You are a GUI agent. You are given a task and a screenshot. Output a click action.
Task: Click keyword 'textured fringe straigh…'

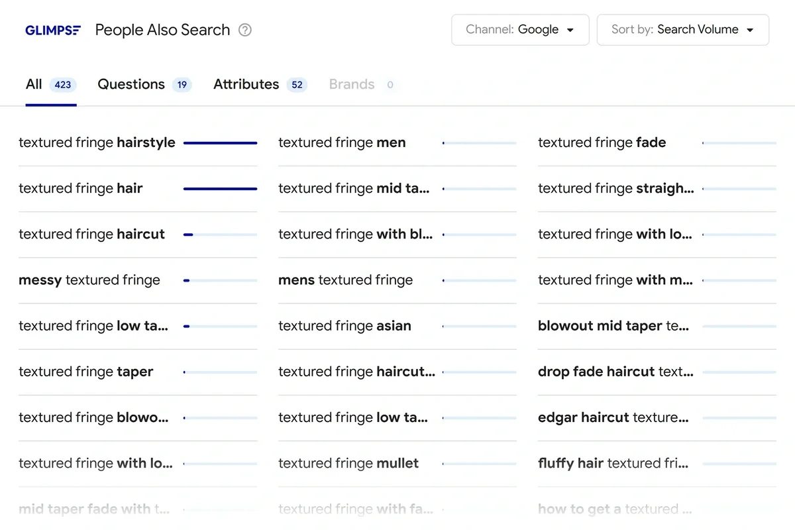[616, 188]
